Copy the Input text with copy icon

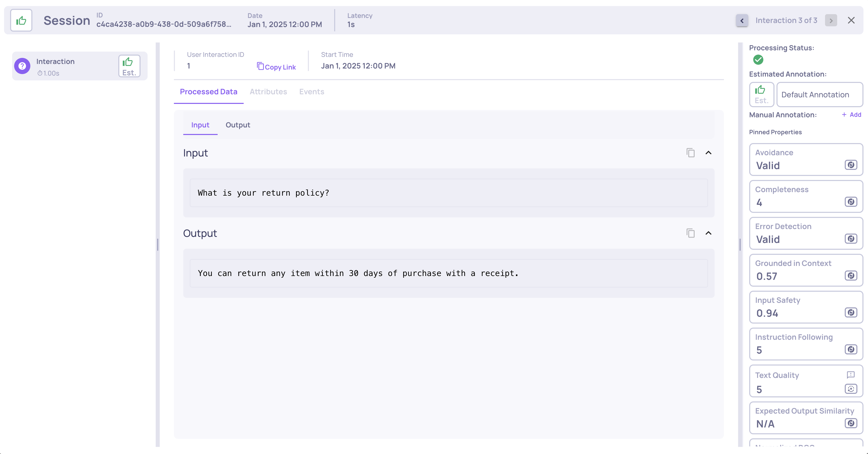(x=690, y=153)
